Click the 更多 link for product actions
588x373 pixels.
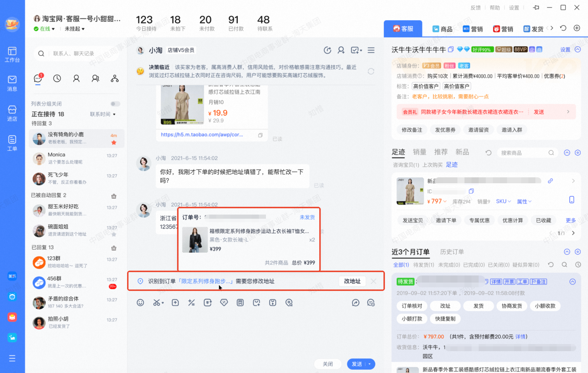571,220
